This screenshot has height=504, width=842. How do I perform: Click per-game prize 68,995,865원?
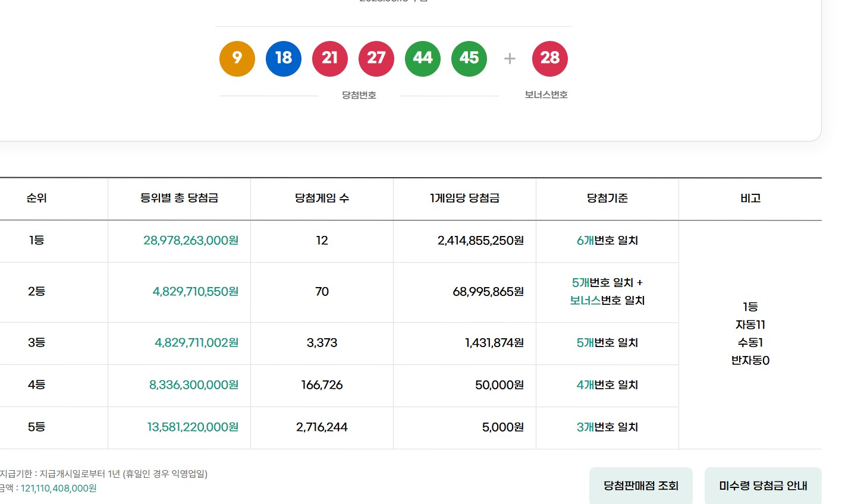click(x=488, y=292)
